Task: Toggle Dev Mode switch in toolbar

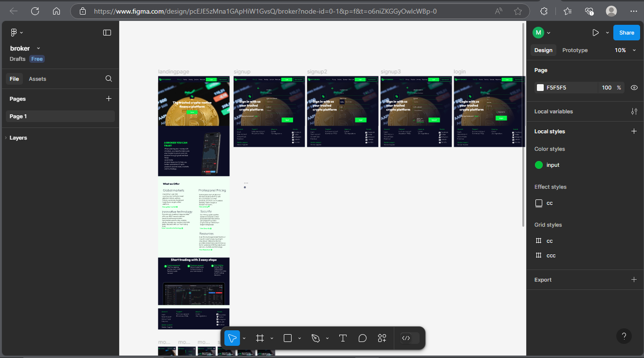Action: click(409, 338)
